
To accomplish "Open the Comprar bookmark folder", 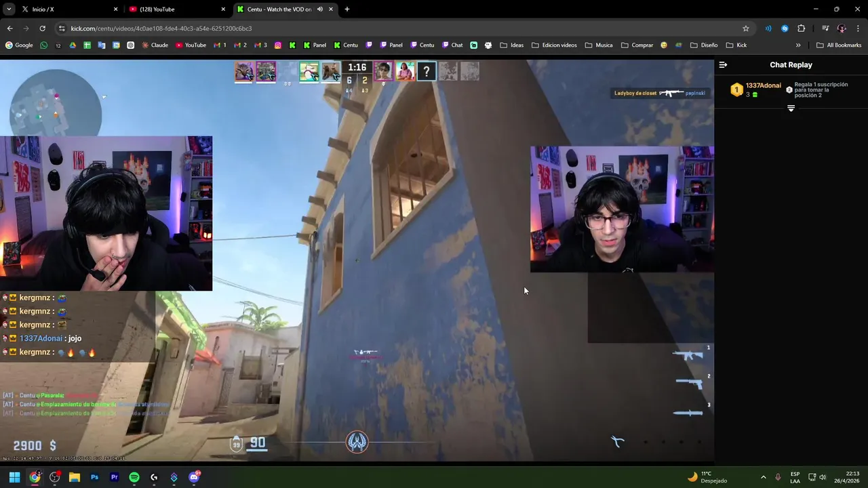I will 637,45.
